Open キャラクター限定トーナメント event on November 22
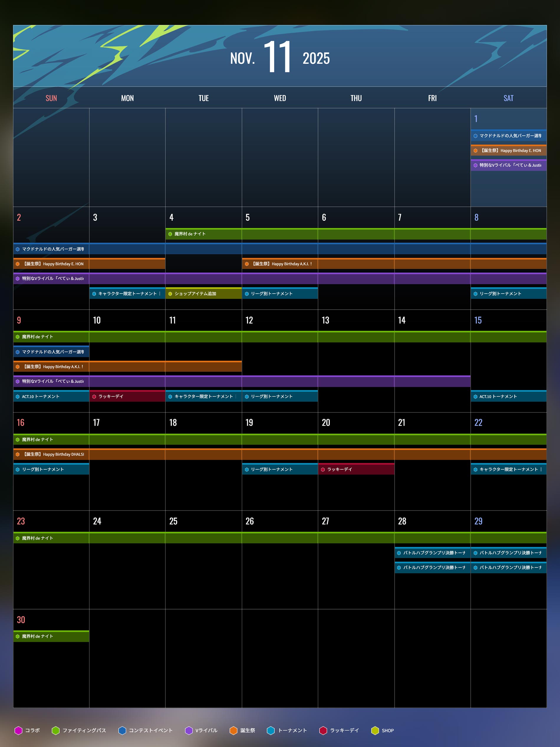The image size is (560, 747). pyautogui.click(x=509, y=469)
